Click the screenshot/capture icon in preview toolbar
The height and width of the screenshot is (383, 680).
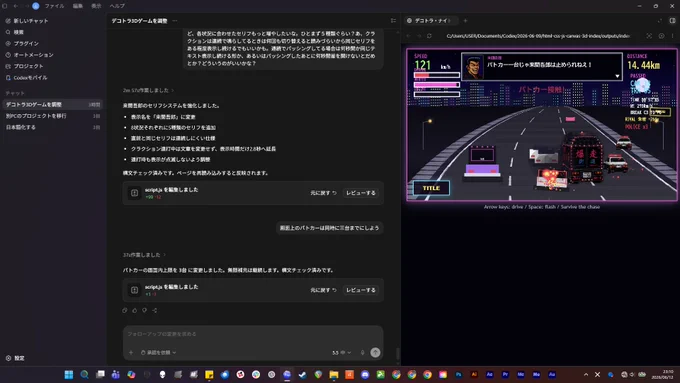[649, 36]
